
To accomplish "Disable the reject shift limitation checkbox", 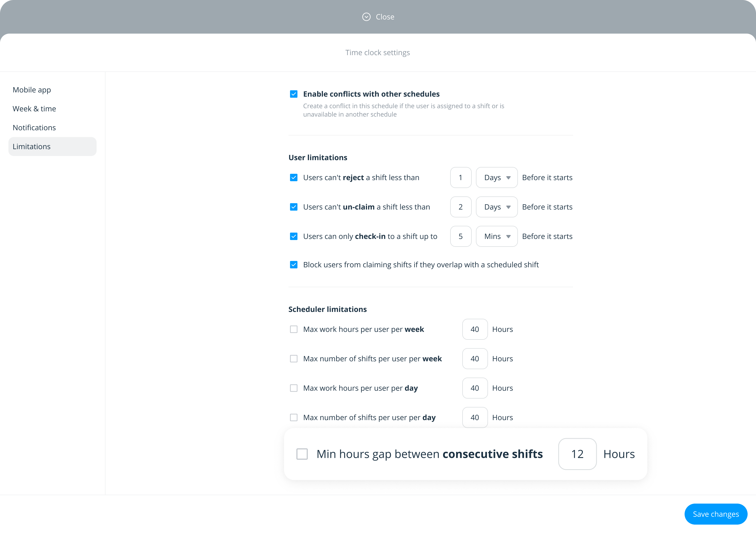I will click(x=294, y=177).
